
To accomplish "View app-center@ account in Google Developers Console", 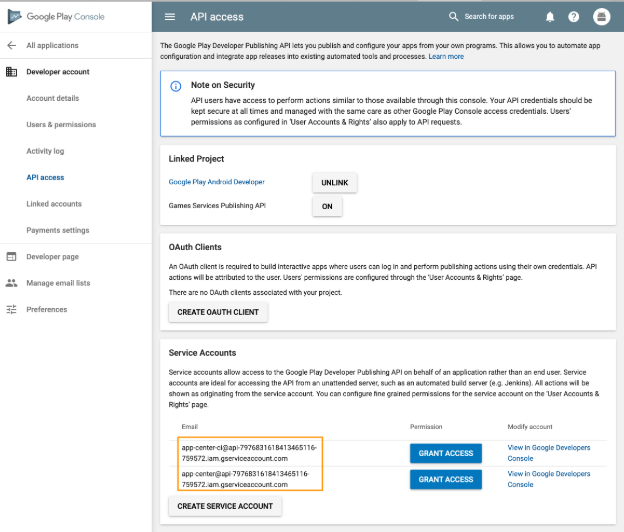I will 548,479.
